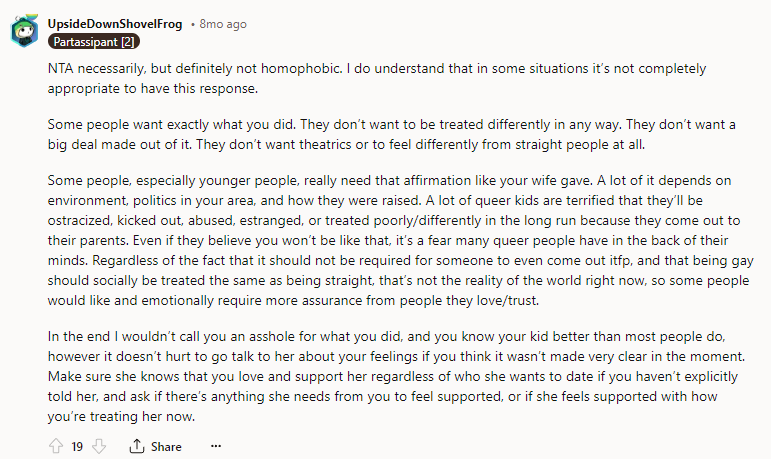Click the vote count number 19
771x459 pixels.
point(77,446)
